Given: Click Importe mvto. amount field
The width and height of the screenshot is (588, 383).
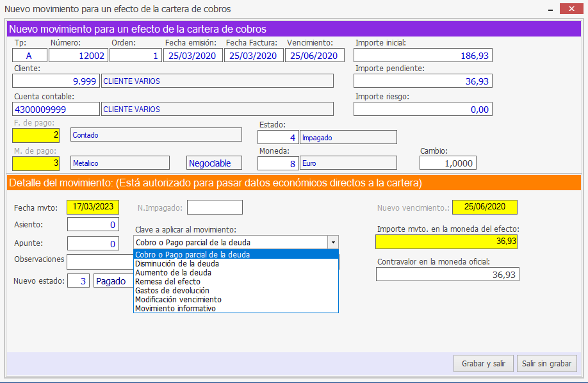Looking at the screenshot, I should tap(447, 241).
